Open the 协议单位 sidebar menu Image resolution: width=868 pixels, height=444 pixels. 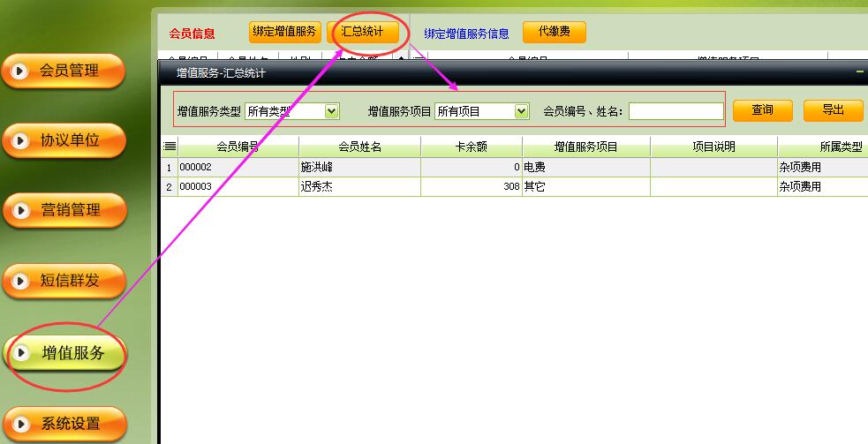(x=63, y=140)
